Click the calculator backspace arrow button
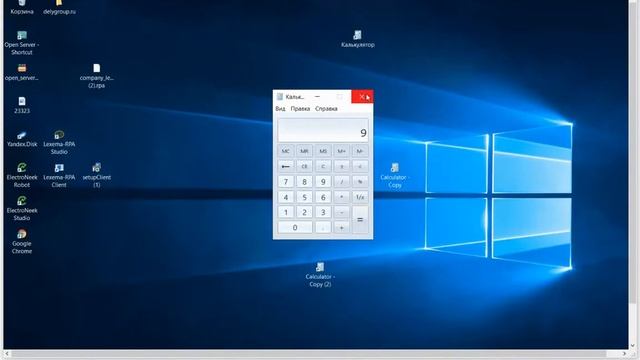The image size is (640, 360). 286,166
